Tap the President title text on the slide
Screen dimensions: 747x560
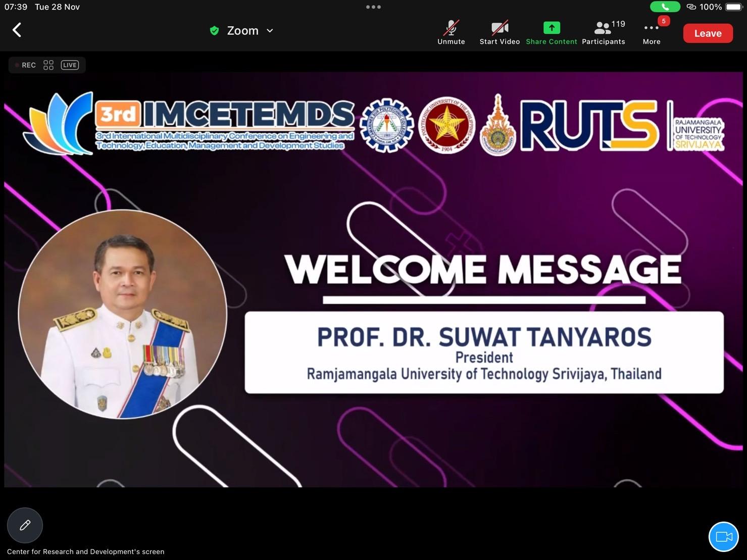(x=484, y=358)
